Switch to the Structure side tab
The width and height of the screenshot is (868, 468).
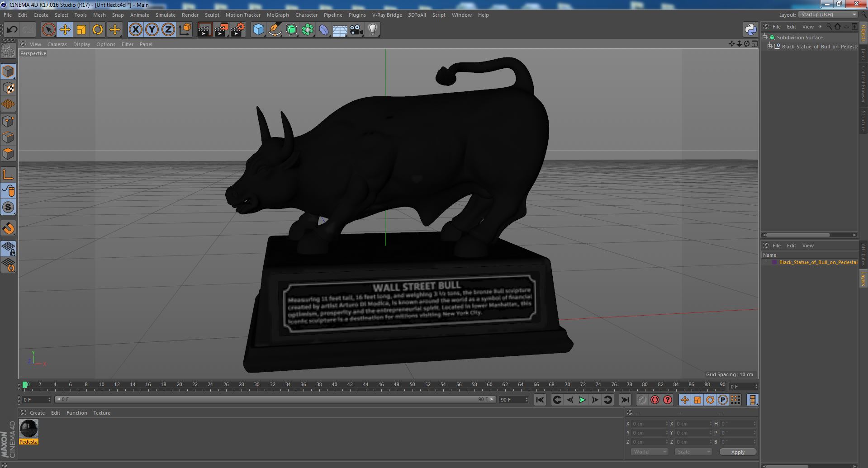coord(863,121)
